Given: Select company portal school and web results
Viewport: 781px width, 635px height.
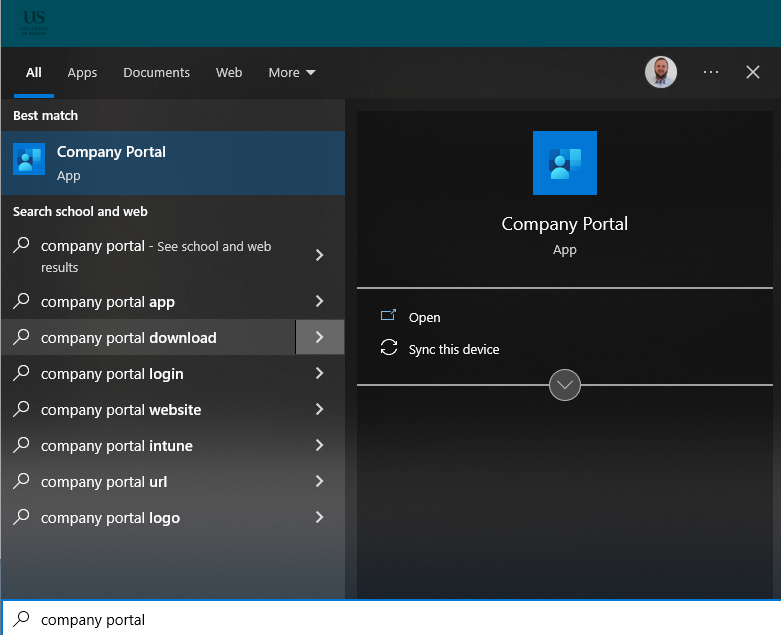Looking at the screenshot, I should pos(148,255).
